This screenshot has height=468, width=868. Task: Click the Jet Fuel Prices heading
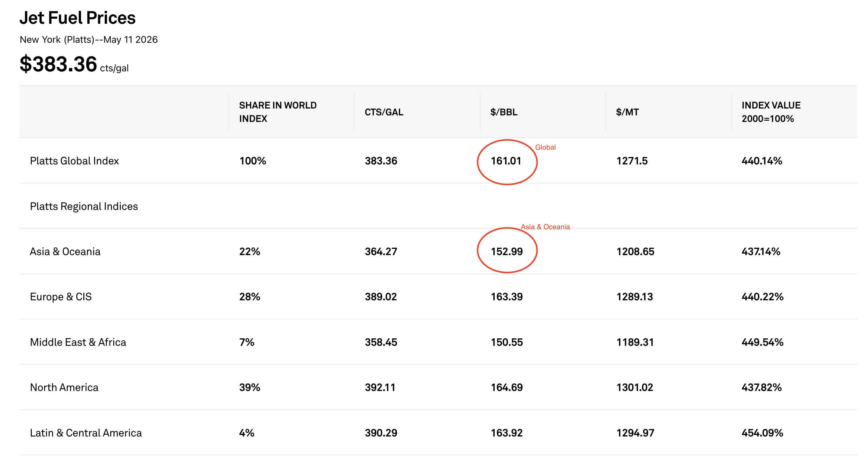point(78,18)
